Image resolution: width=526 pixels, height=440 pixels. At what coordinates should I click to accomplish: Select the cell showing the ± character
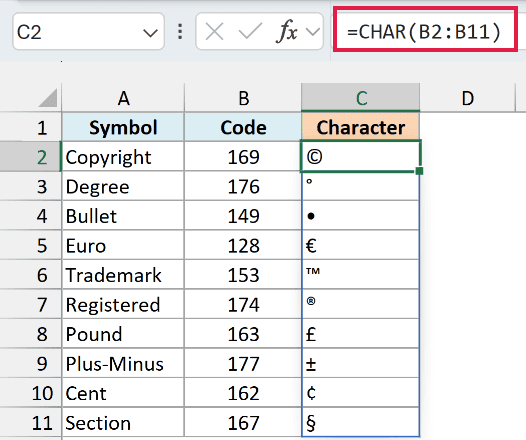pyautogui.click(x=361, y=364)
